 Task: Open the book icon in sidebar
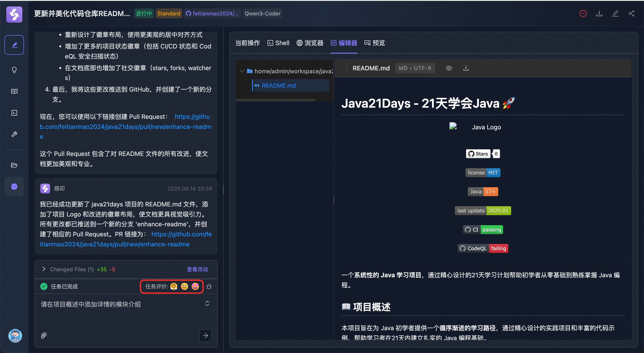(x=14, y=91)
